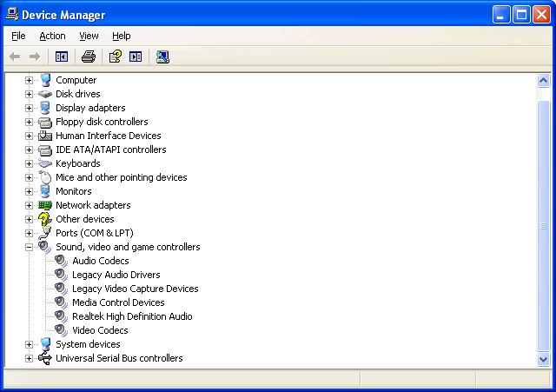The height and width of the screenshot is (392, 556).
Task: Click the Display adapters category icon
Action: [45, 108]
